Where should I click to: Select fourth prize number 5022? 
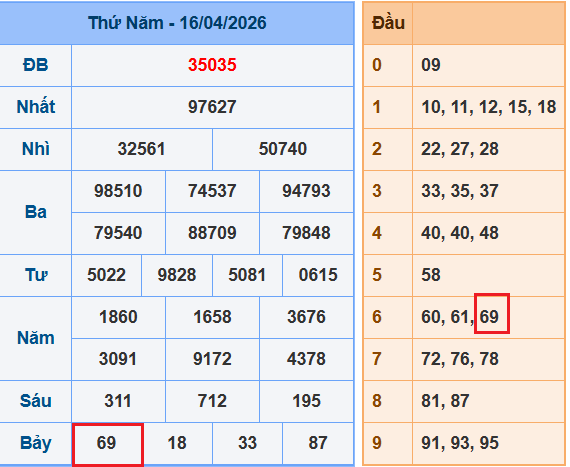click(x=107, y=275)
